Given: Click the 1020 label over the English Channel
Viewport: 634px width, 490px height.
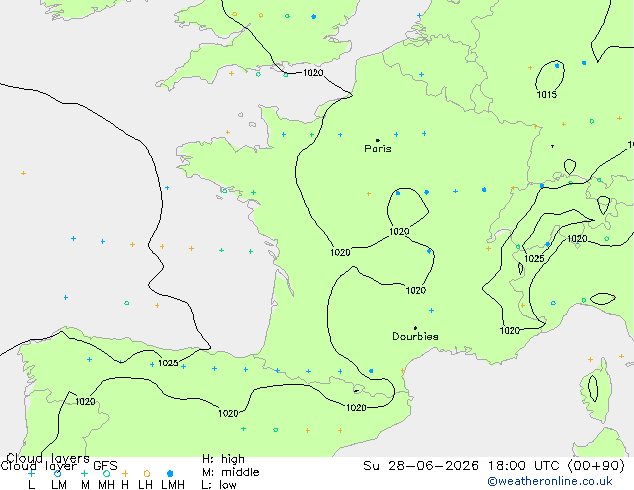Looking at the screenshot, I should pos(313,73).
